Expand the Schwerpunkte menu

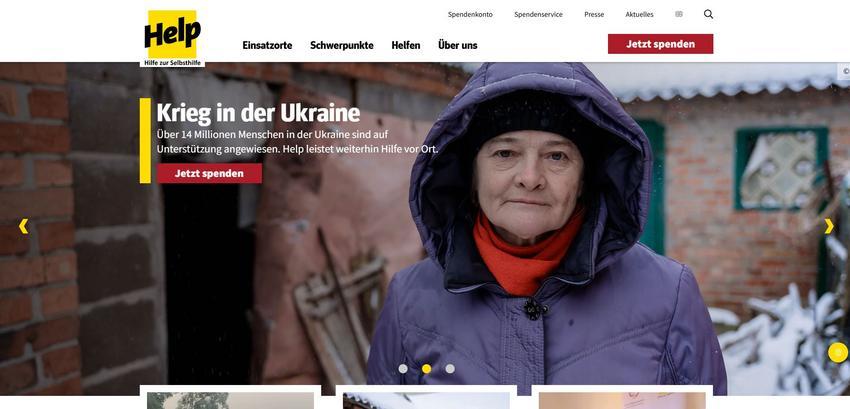click(342, 46)
